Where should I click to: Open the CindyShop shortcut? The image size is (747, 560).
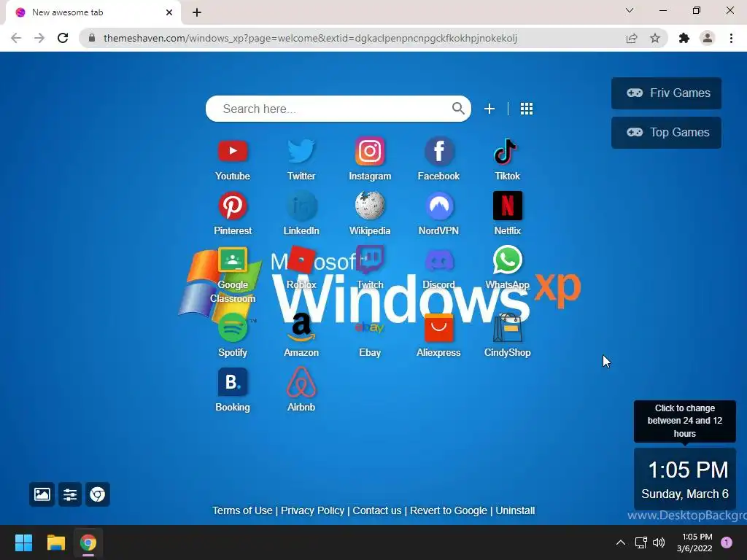pos(508,327)
